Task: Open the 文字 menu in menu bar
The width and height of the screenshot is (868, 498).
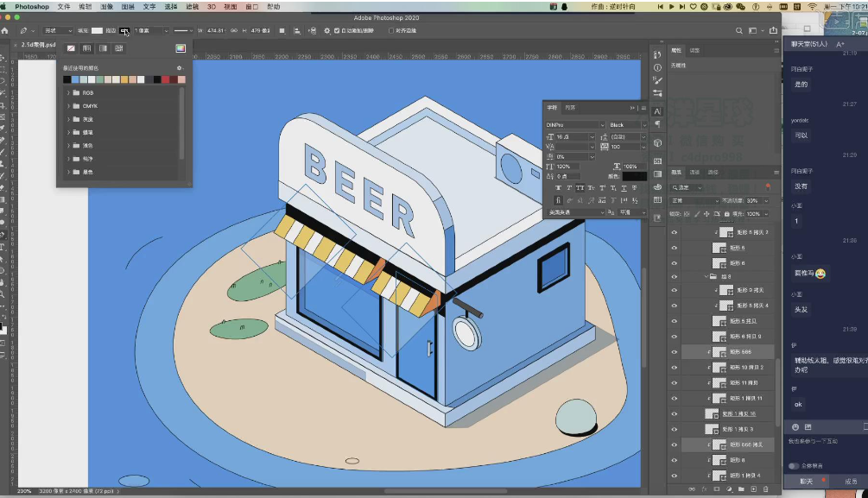Action: click(149, 6)
